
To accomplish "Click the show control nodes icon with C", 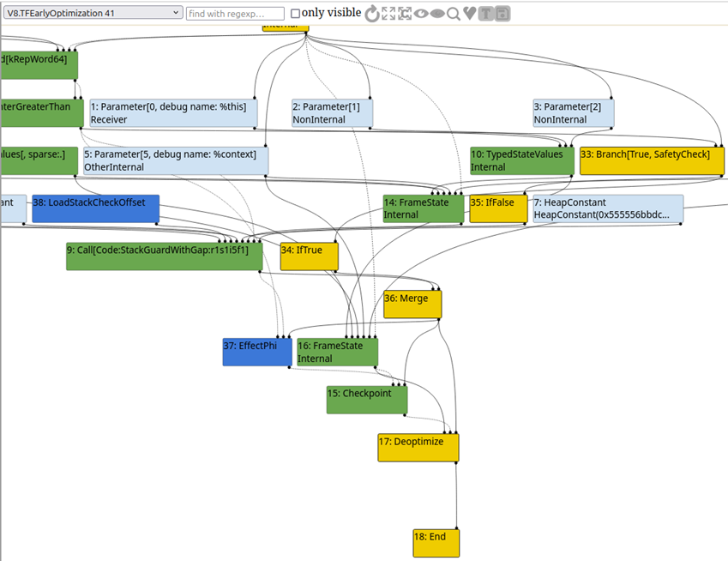I will tap(405, 14).
